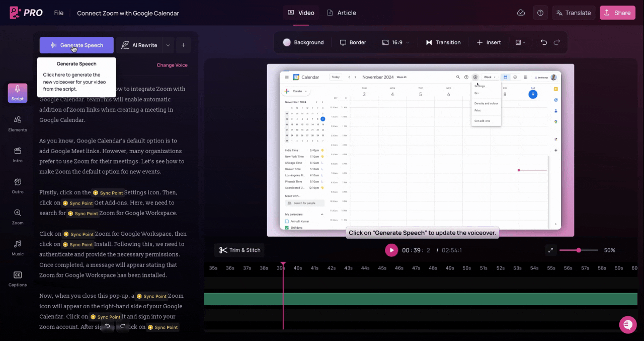Image resolution: width=644 pixels, height=341 pixels.
Task: Click the Translate button
Action: point(574,13)
